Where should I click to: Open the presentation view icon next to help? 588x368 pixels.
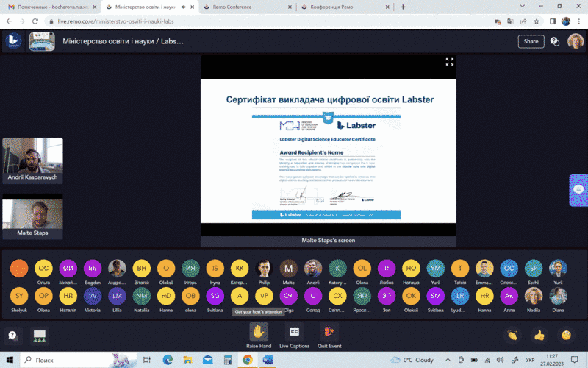(x=40, y=336)
